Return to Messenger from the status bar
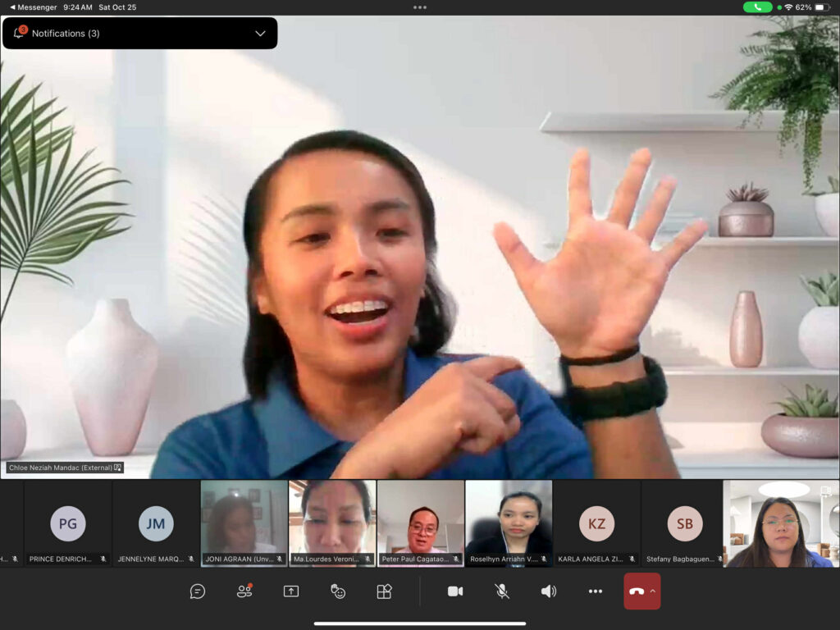The width and height of the screenshot is (840, 630). pos(33,7)
